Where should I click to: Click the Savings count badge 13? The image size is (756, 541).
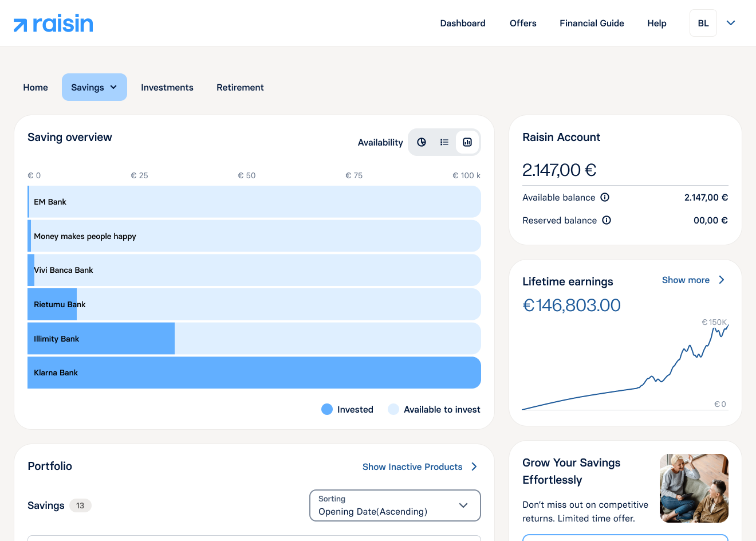click(x=80, y=505)
